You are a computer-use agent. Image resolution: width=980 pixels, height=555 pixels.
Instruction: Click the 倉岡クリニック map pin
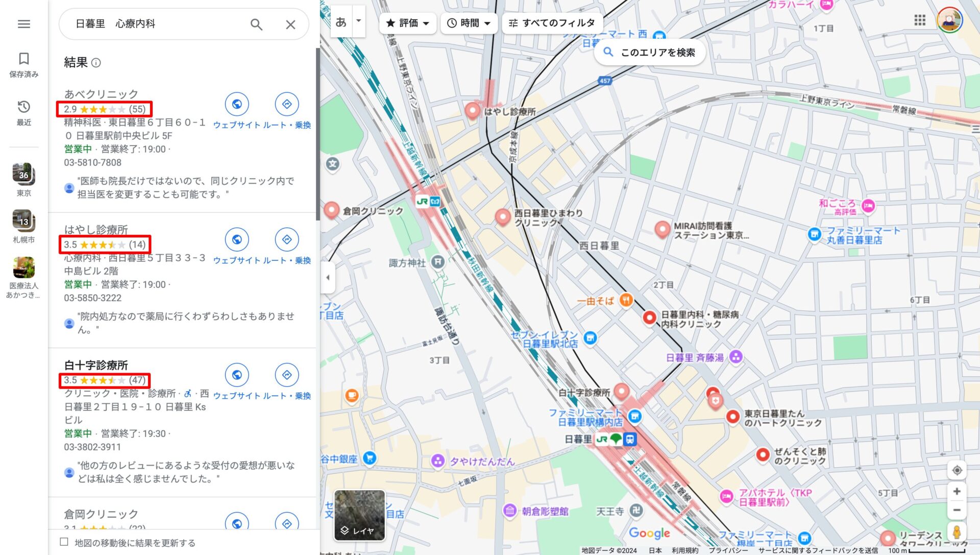tap(332, 210)
